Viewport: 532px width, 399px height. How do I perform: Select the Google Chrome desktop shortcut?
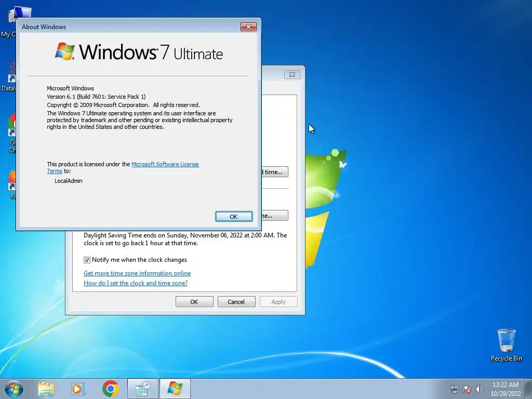pyautogui.click(x=11, y=133)
